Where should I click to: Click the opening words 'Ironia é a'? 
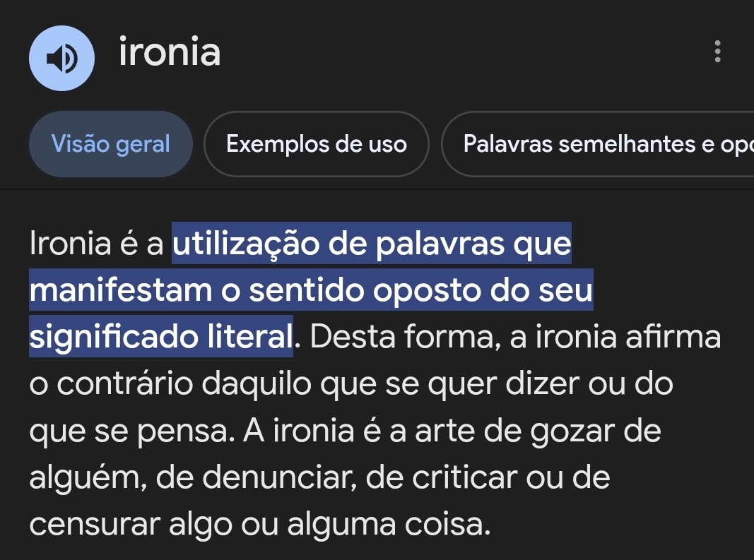pos(96,244)
